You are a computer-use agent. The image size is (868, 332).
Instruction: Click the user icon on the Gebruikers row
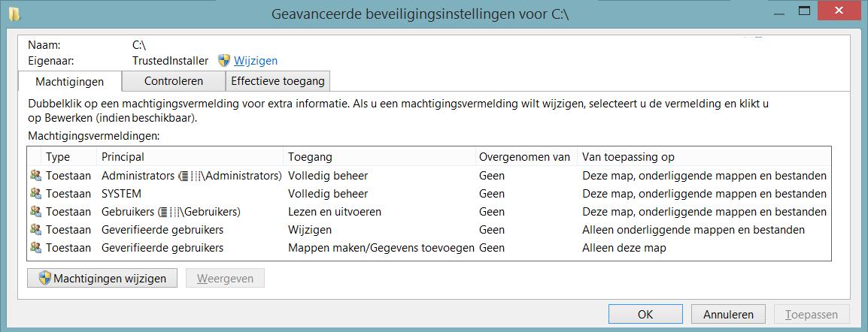pos(35,212)
